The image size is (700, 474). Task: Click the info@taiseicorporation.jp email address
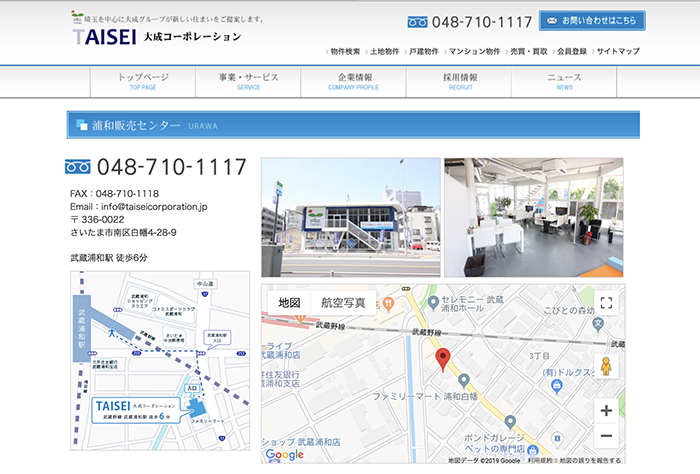click(x=154, y=207)
